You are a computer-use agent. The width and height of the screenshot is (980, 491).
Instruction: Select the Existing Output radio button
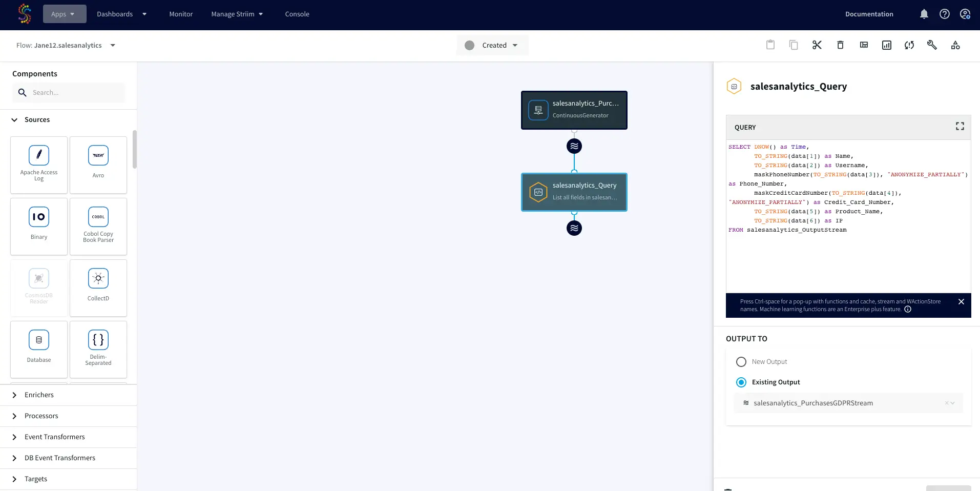(x=741, y=382)
